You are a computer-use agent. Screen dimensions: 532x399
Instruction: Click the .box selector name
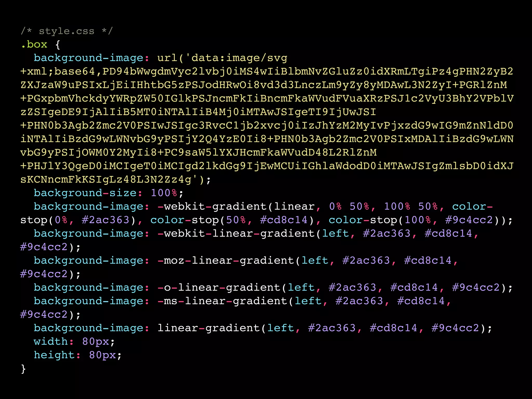tap(34, 44)
